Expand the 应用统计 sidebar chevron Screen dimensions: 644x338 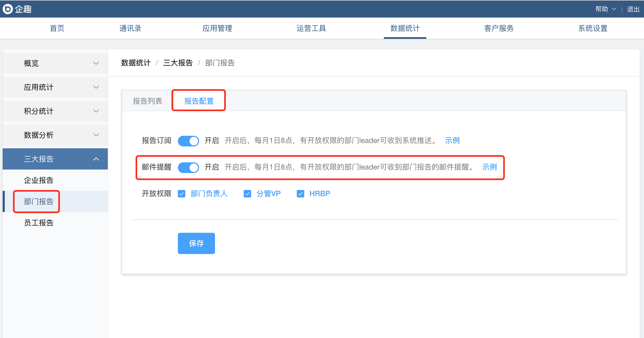click(x=96, y=87)
